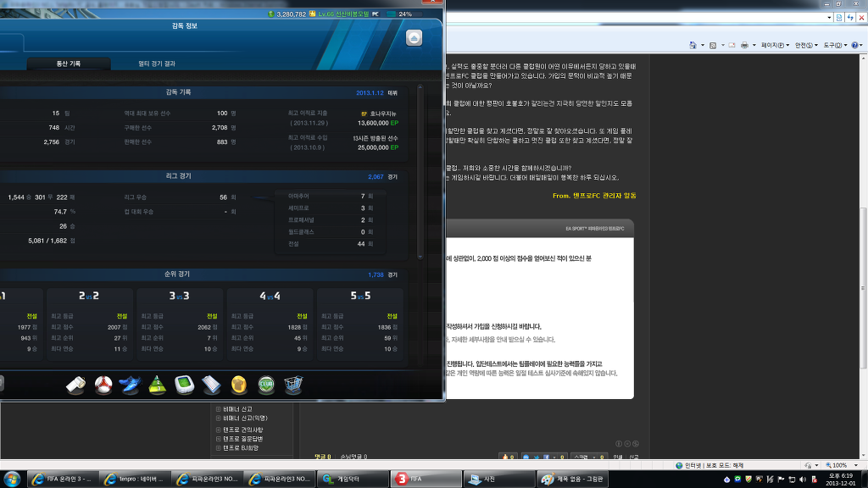Switch to the 멀티 경기 결과 tab
The height and width of the screenshot is (488, 868).
157,64
